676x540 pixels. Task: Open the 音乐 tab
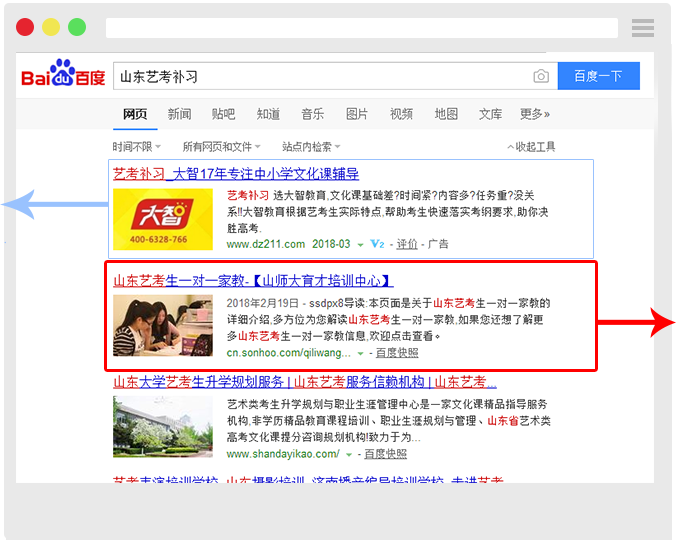click(x=313, y=114)
